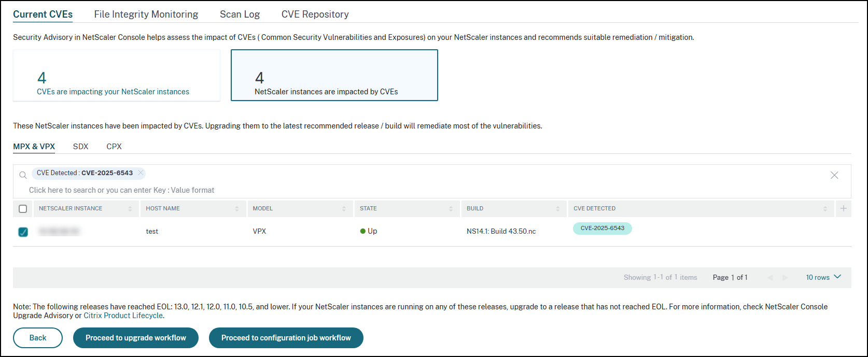Select the SDX instance tab
The width and height of the screenshot is (868, 357).
[80, 147]
